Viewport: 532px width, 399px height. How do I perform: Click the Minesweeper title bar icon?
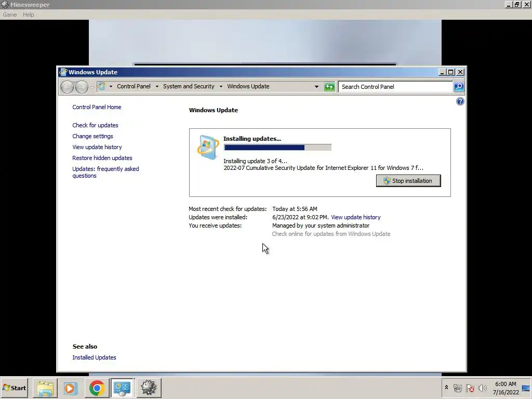coord(5,5)
